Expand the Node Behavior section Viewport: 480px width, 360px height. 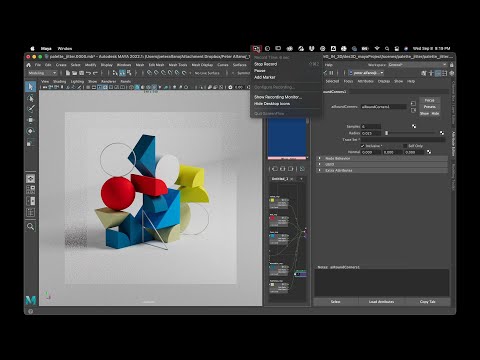[382, 158]
